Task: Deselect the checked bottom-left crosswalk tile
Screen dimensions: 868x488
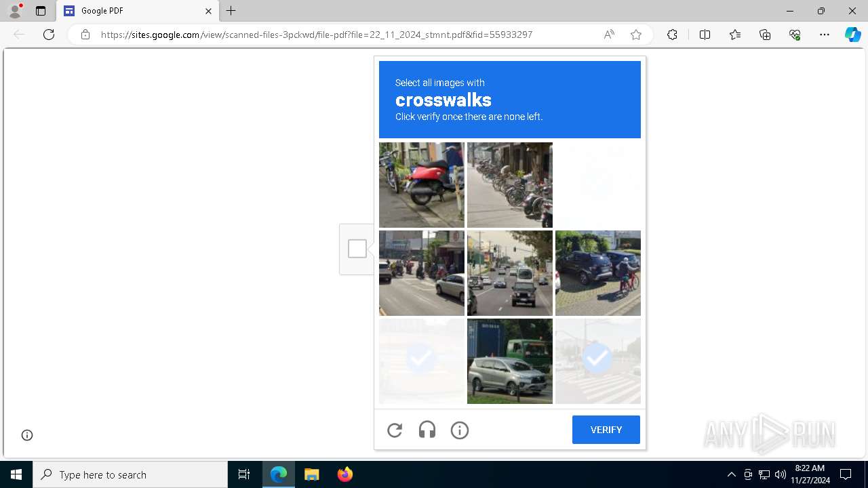Action: [x=422, y=361]
